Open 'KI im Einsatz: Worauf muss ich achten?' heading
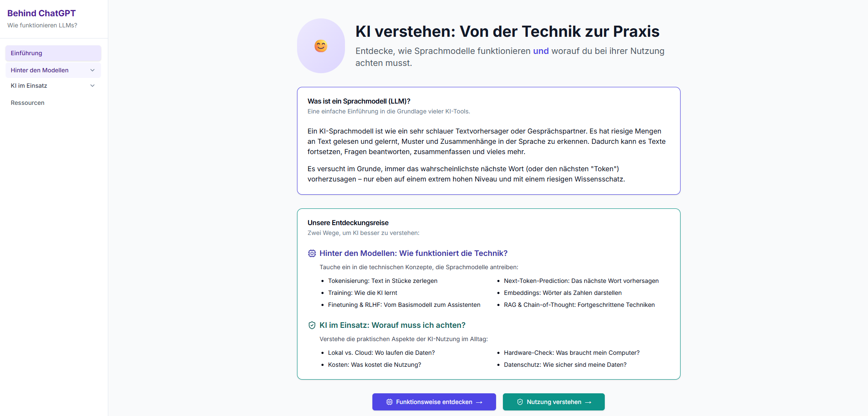This screenshot has width=868, height=416. click(392, 325)
